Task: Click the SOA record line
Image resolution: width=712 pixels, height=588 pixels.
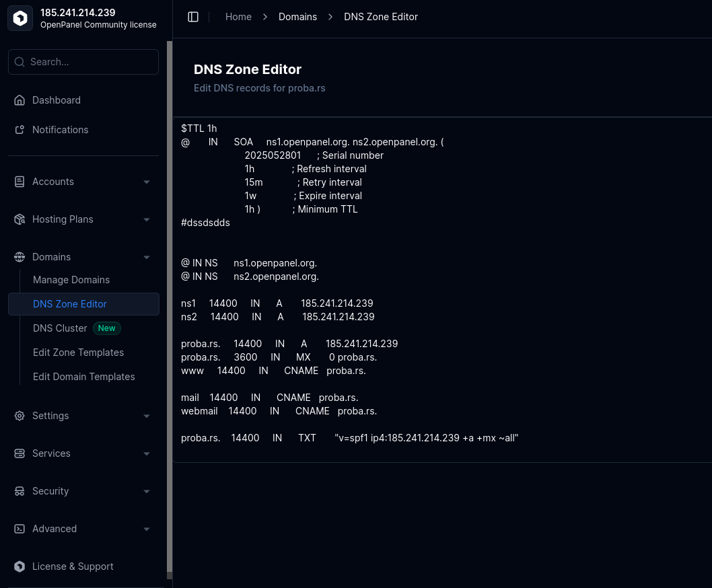Action: [x=312, y=142]
